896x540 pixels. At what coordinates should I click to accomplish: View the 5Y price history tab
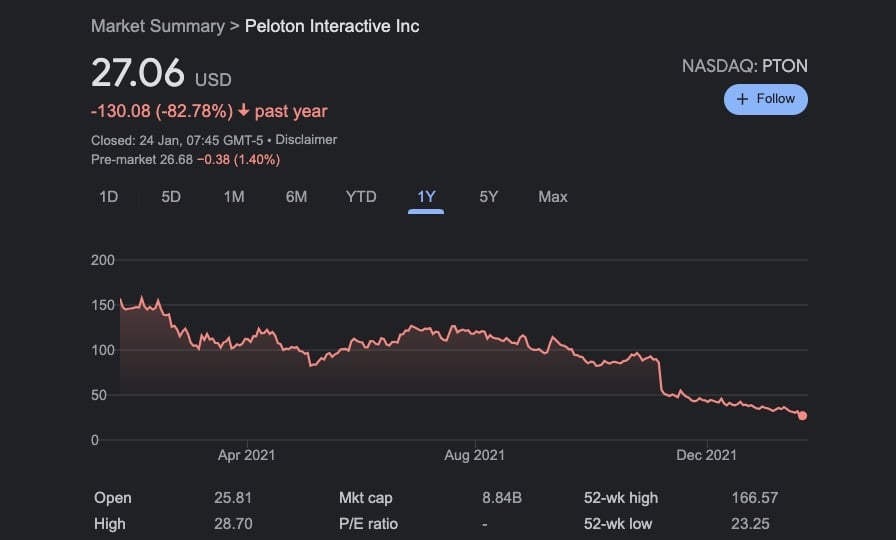click(488, 197)
